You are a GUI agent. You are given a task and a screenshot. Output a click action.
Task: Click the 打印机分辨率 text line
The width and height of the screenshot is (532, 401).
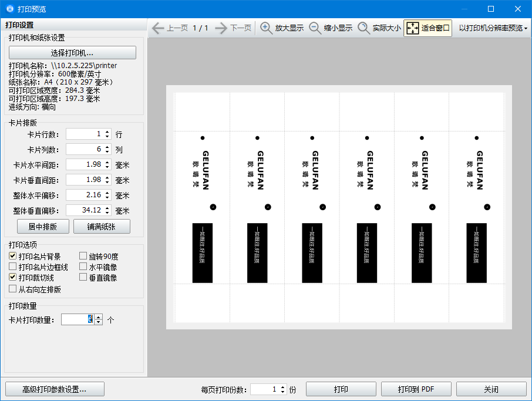tap(55, 74)
